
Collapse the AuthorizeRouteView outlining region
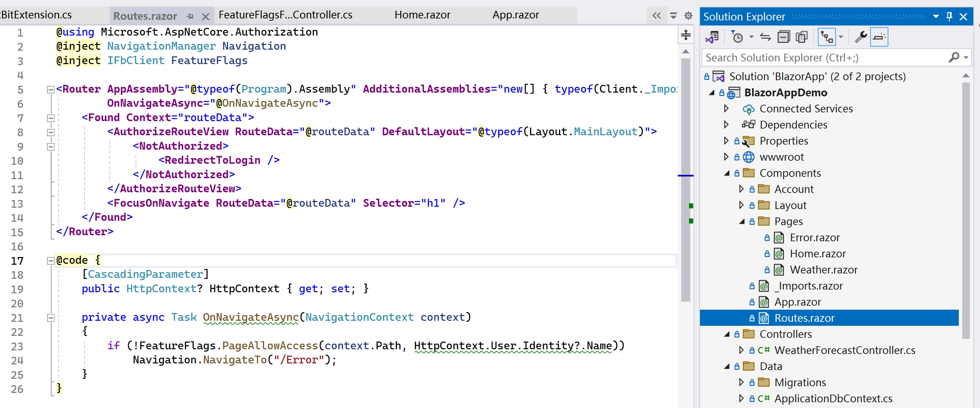click(x=51, y=132)
